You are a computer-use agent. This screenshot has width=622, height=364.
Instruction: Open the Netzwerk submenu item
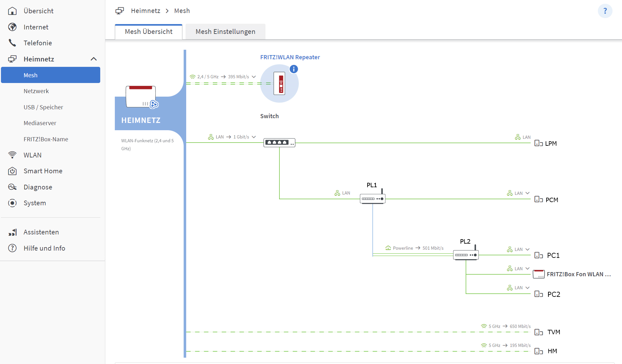pyautogui.click(x=36, y=91)
